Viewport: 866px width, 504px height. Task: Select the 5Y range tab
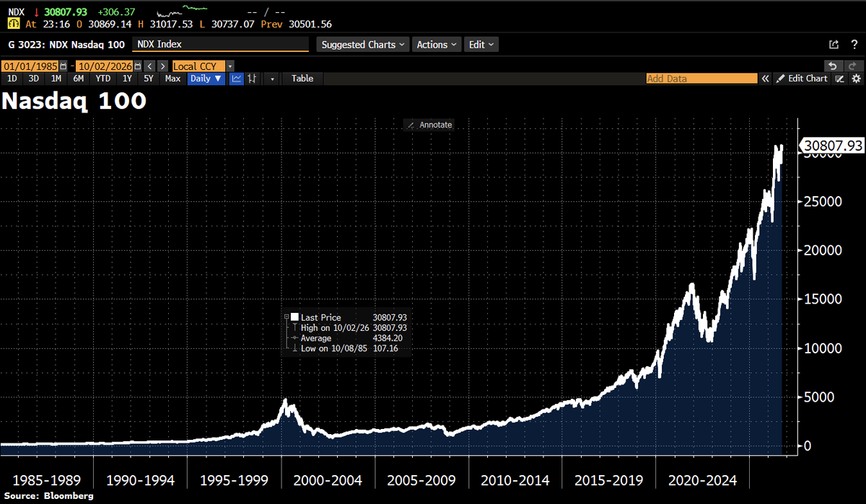coord(149,79)
